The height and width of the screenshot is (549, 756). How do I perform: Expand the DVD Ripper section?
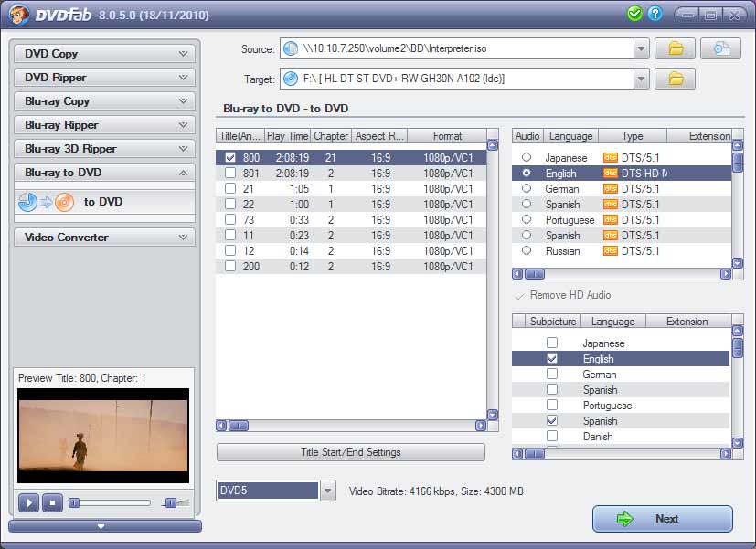[104, 77]
